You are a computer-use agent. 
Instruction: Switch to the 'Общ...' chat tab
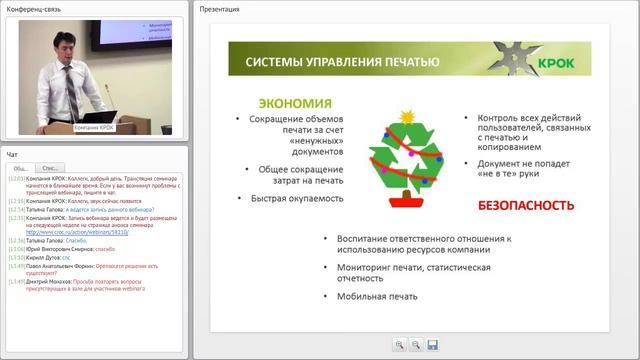pyautogui.click(x=21, y=168)
